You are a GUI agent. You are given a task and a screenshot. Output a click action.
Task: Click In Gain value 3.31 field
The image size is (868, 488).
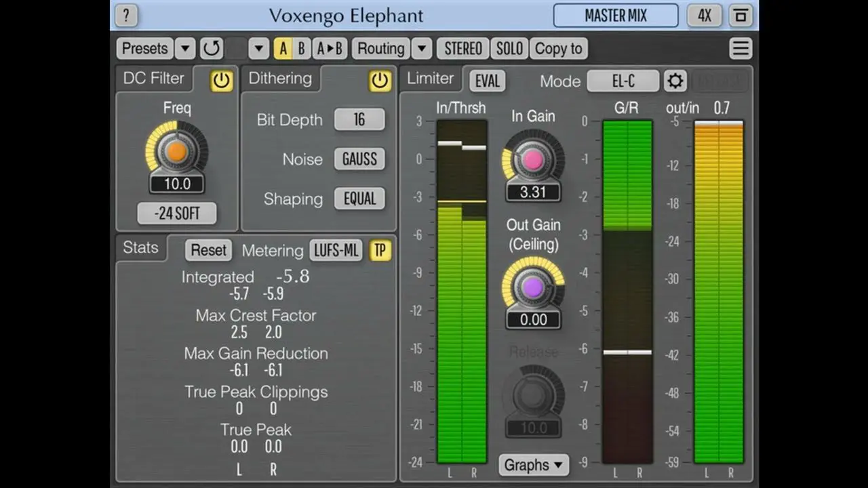pos(533,192)
